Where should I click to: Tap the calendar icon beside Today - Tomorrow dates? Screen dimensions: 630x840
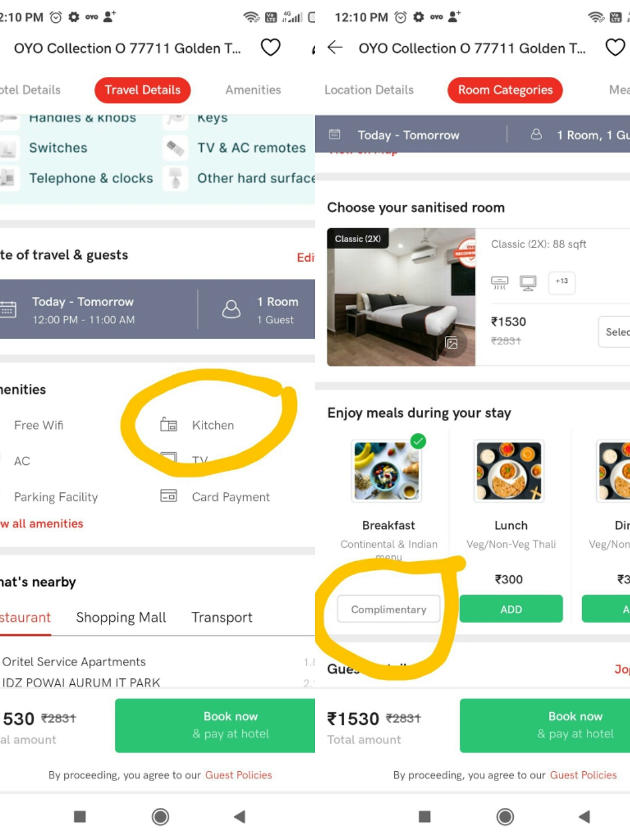(8, 310)
